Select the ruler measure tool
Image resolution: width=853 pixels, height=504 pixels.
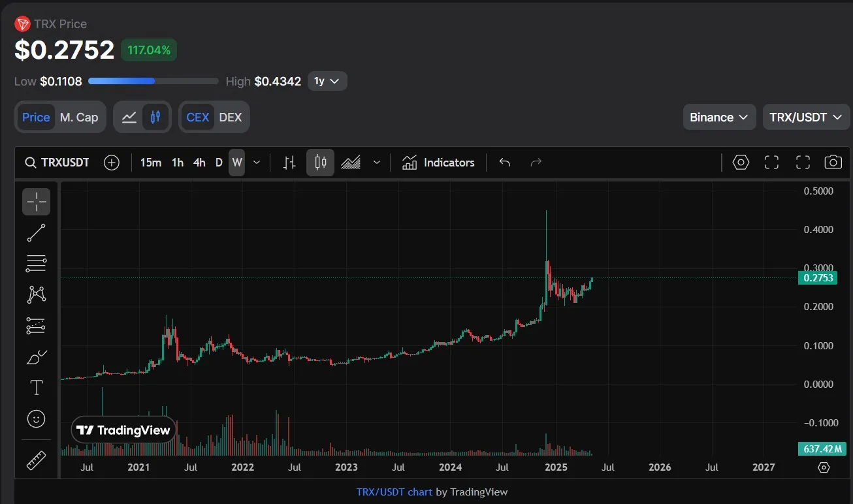[x=36, y=461]
